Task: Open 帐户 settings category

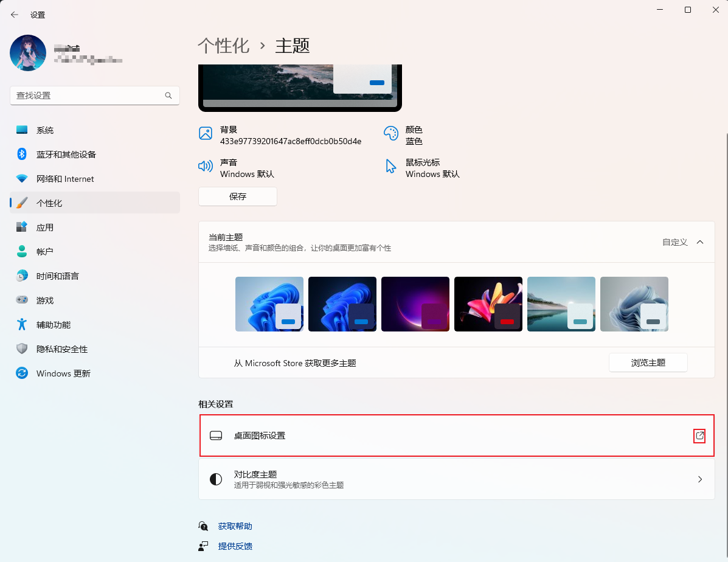Action: pyautogui.click(x=95, y=252)
